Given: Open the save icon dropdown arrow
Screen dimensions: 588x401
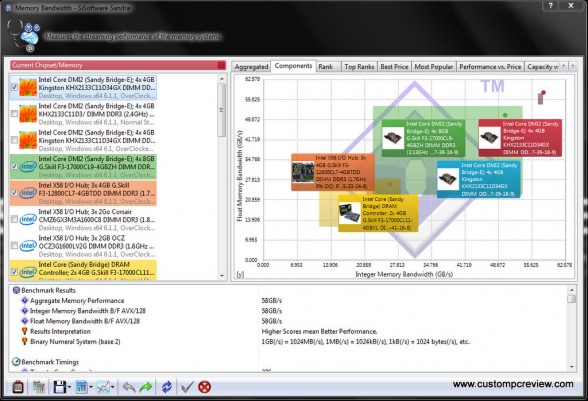Looking at the screenshot, I should point(69,387).
